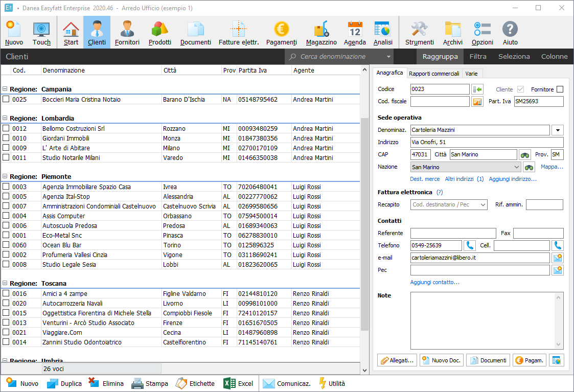Click the binoculars icon beside Città field
The width and height of the screenshot is (574, 392).
click(525, 154)
